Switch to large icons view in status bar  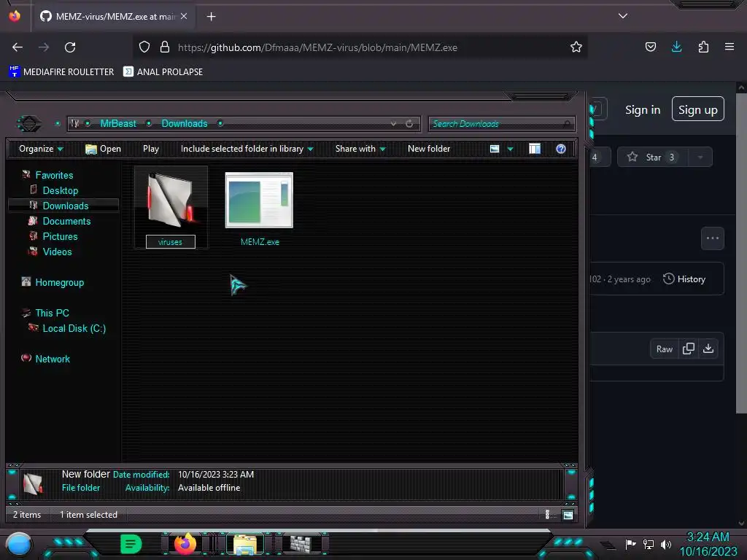coord(568,514)
